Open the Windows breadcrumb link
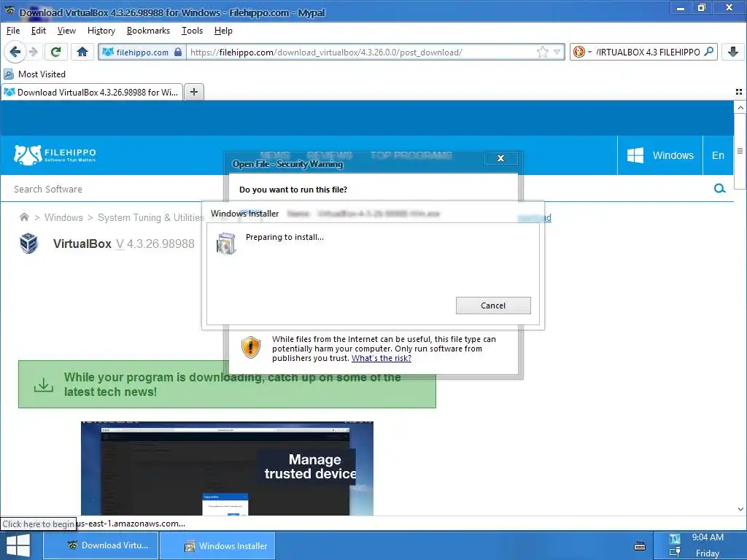The height and width of the screenshot is (560, 747). (63, 217)
